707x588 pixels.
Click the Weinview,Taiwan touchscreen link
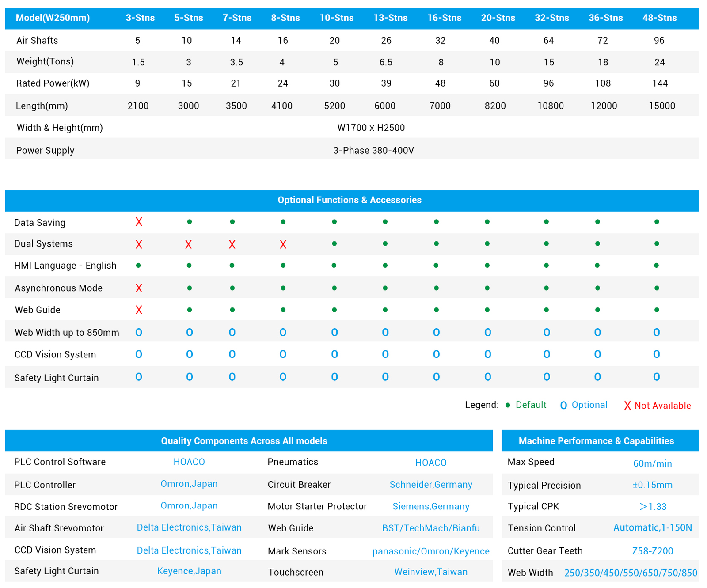[x=431, y=572]
